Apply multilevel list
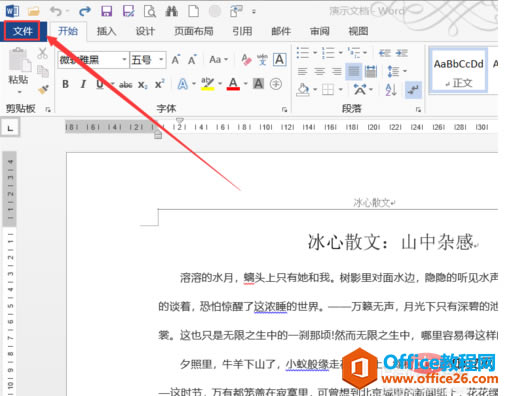Image resolution: width=505 pixels, height=396 pixels. coord(354,53)
